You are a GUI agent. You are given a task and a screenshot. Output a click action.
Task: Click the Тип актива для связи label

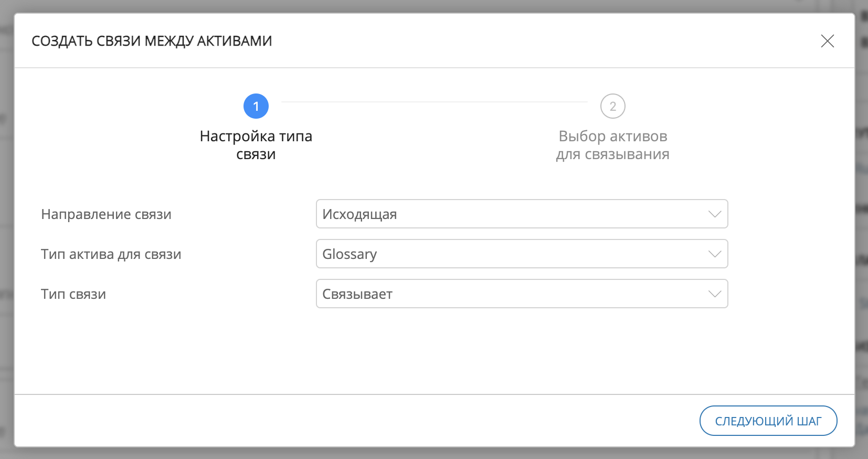tap(111, 254)
